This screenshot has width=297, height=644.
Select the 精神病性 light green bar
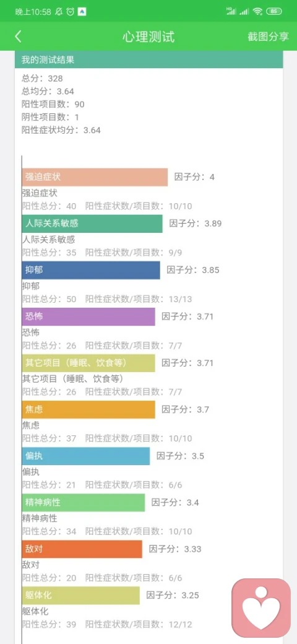tap(84, 502)
